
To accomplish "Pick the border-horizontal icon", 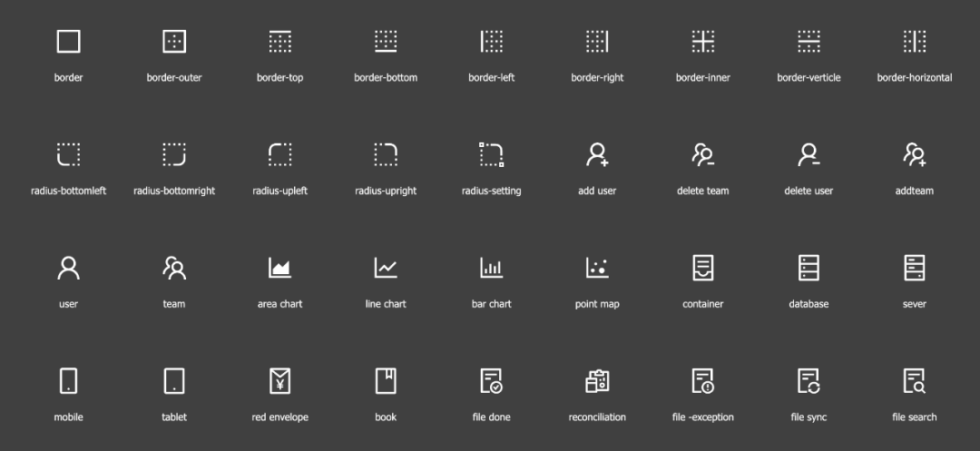I will [x=915, y=41].
